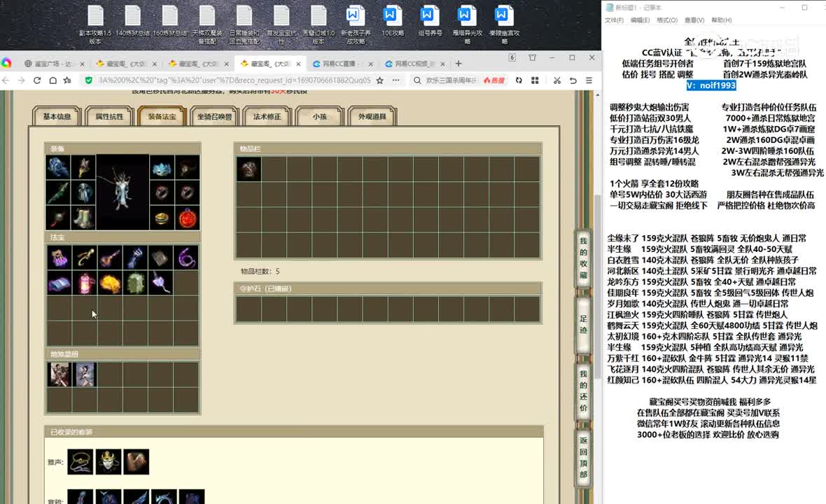This screenshot has width=826, height=504.
Task: Click the necklace icon in 雅声 row
Action: coord(80,462)
